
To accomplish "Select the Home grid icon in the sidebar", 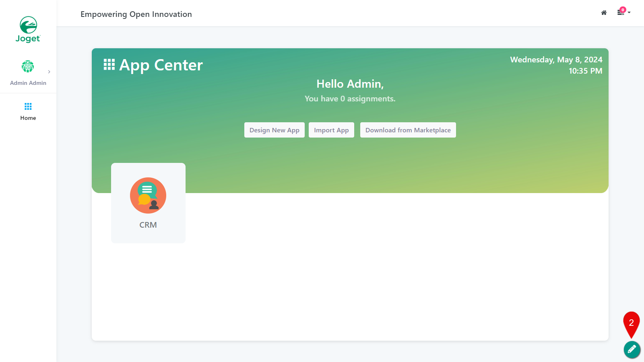I will click(28, 107).
